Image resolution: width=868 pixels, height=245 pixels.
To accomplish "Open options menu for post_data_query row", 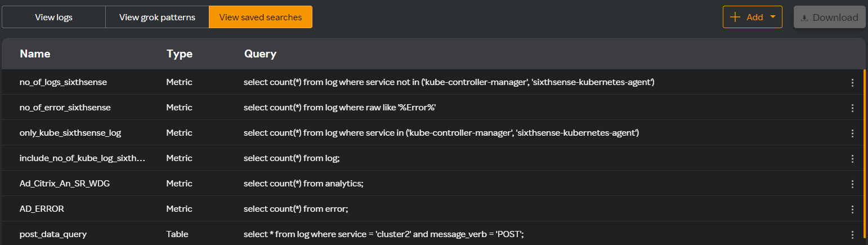I will (852, 234).
